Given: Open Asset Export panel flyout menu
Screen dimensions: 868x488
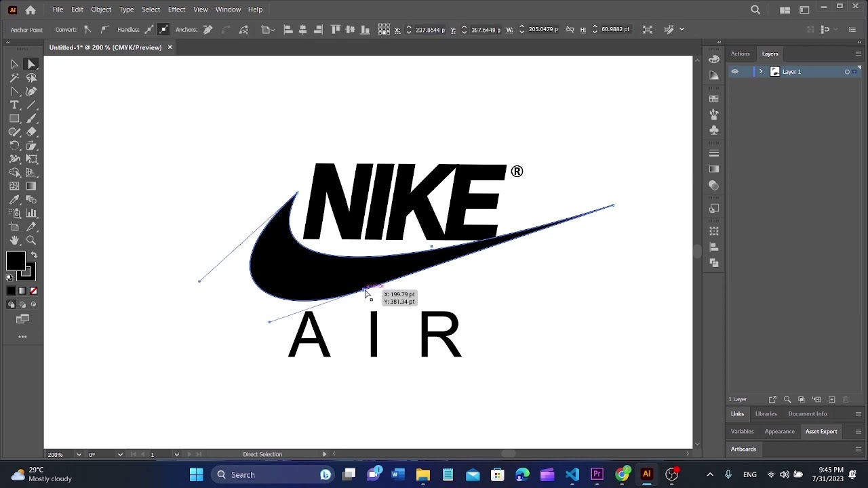Looking at the screenshot, I should coord(858,431).
